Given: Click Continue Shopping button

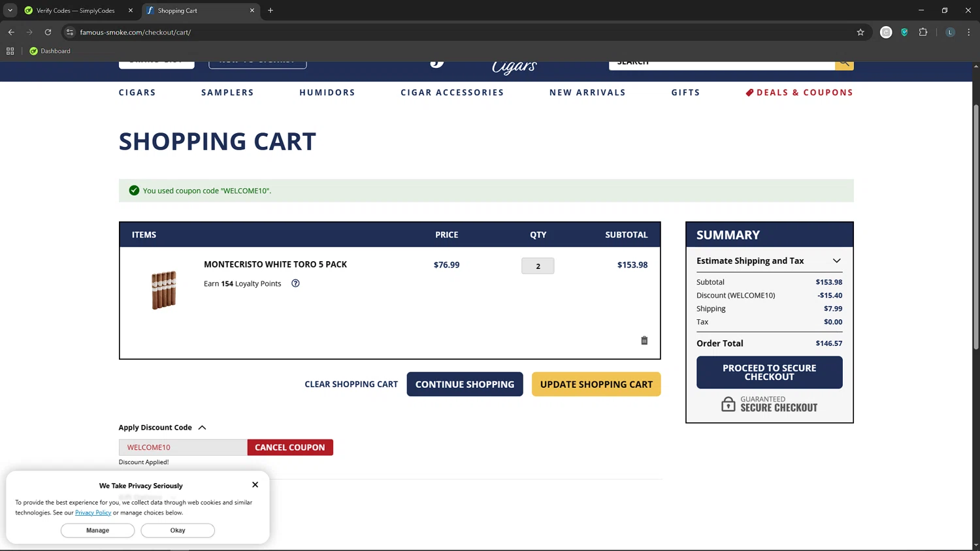Looking at the screenshot, I should pyautogui.click(x=465, y=384).
